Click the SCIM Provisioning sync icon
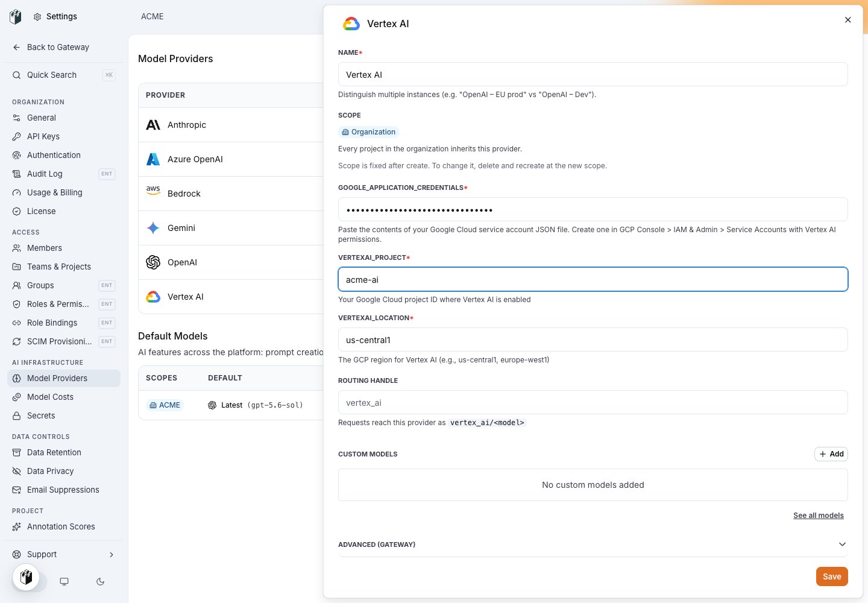868x603 pixels. click(17, 341)
